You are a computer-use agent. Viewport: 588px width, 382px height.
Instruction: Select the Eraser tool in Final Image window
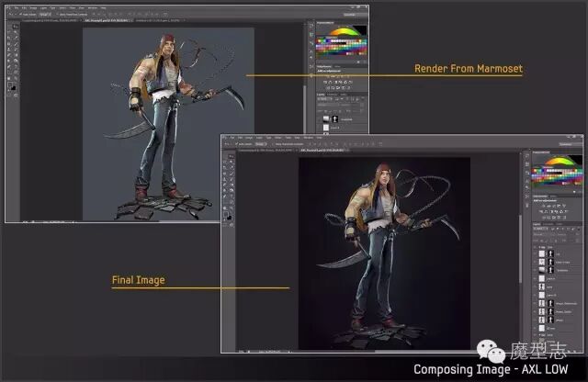[x=224, y=185]
